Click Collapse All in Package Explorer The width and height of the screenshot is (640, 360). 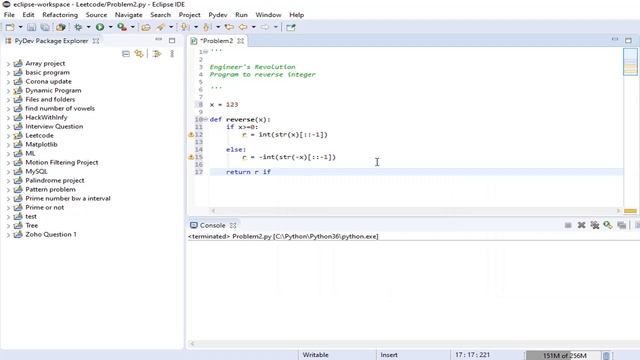coord(126,54)
